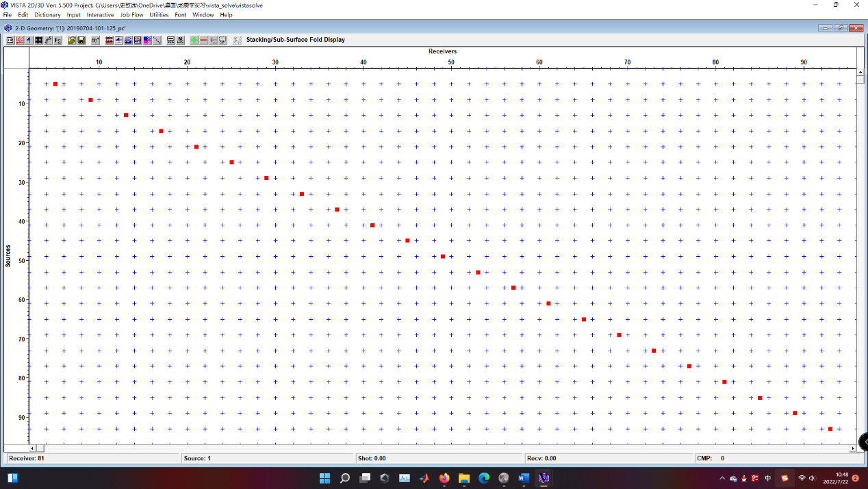Click the green plus toolbar icon
Viewport: 868px width, 489px height.
[x=194, y=40]
